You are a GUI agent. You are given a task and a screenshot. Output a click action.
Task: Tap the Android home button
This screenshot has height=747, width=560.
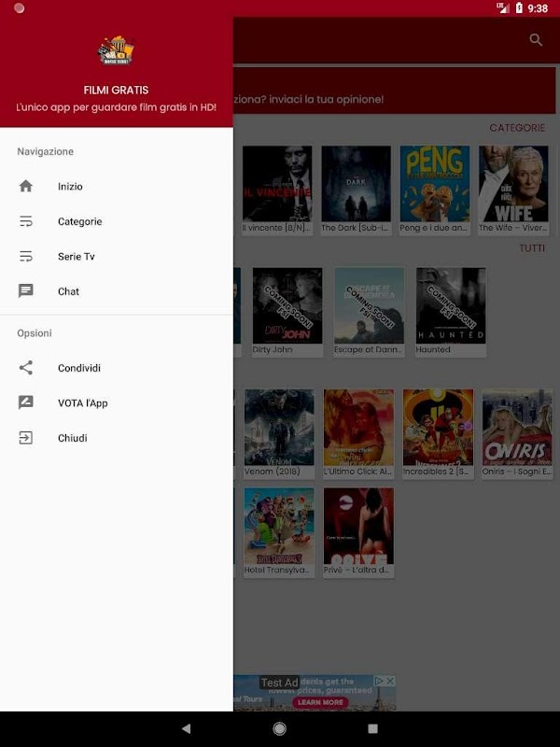pyautogui.click(x=279, y=728)
